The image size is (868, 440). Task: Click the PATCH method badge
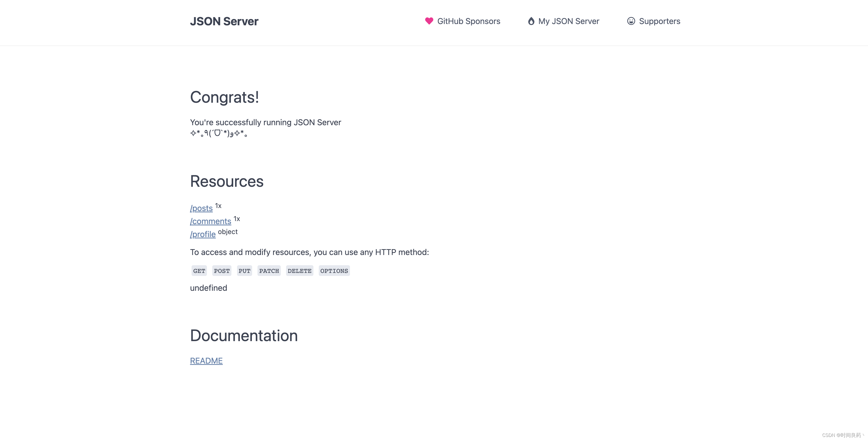(x=269, y=271)
